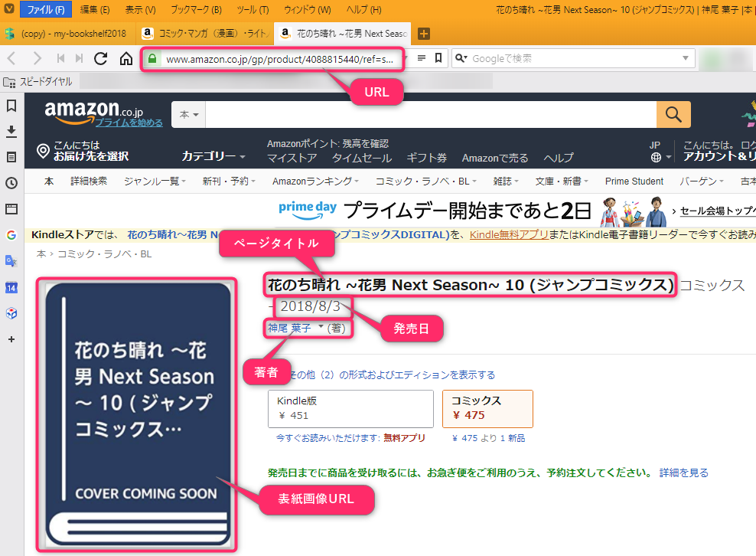
Task: Open the Downloads panel in sidebar
Action: (11, 131)
